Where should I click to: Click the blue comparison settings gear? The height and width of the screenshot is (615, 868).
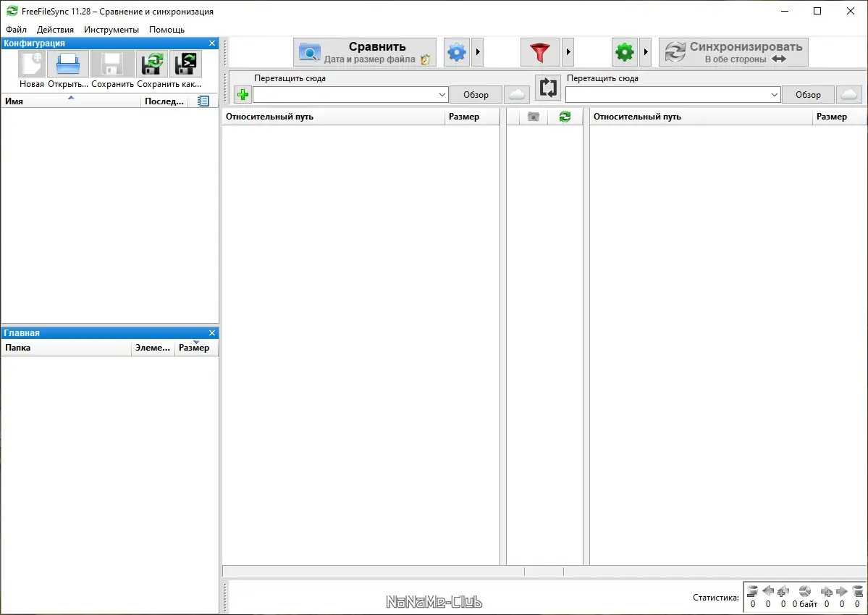(x=457, y=52)
